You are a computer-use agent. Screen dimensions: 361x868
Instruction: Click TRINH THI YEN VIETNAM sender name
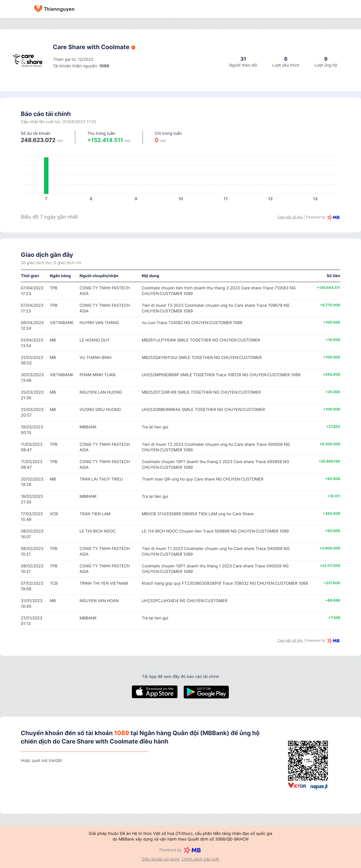(x=104, y=583)
